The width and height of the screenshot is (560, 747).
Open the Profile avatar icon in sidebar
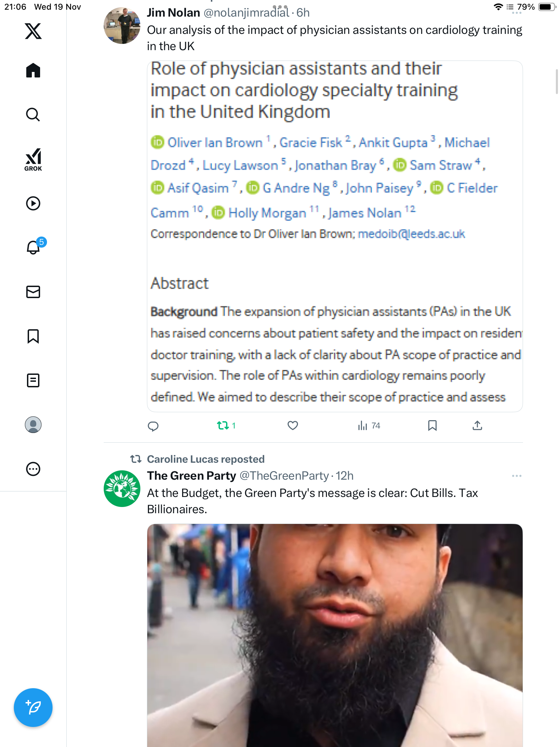coord(33,425)
